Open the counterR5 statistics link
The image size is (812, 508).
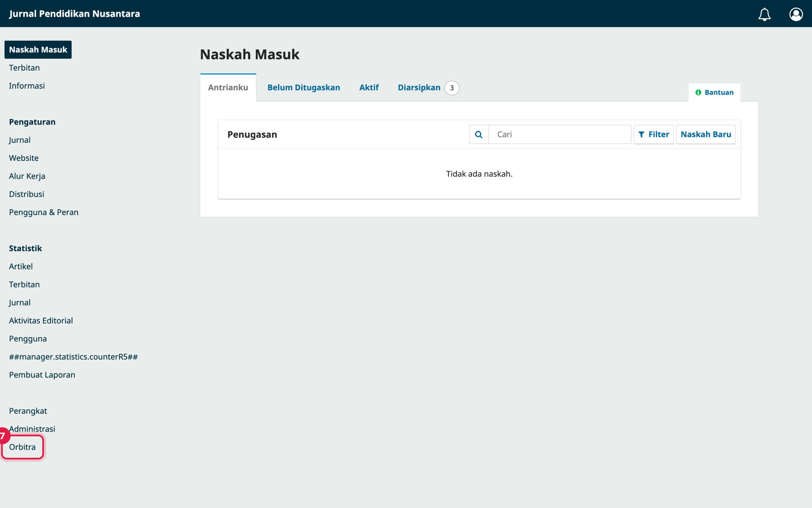[x=73, y=357]
